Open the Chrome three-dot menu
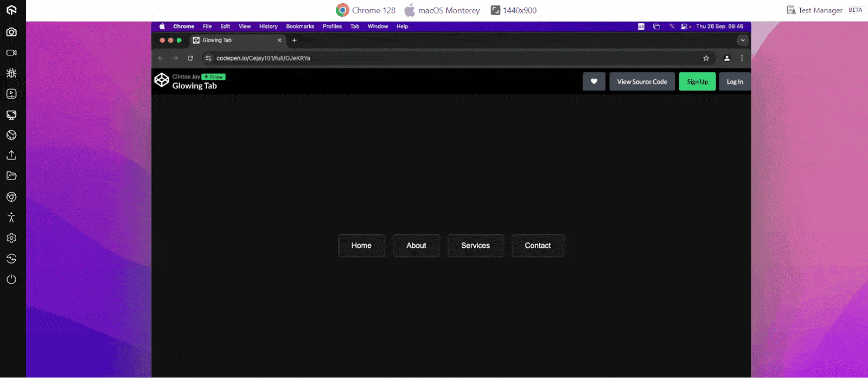The height and width of the screenshot is (378, 868). 742,58
